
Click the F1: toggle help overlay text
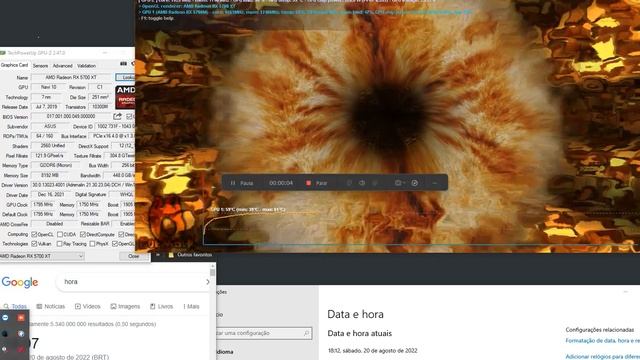pyautogui.click(x=157, y=18)
